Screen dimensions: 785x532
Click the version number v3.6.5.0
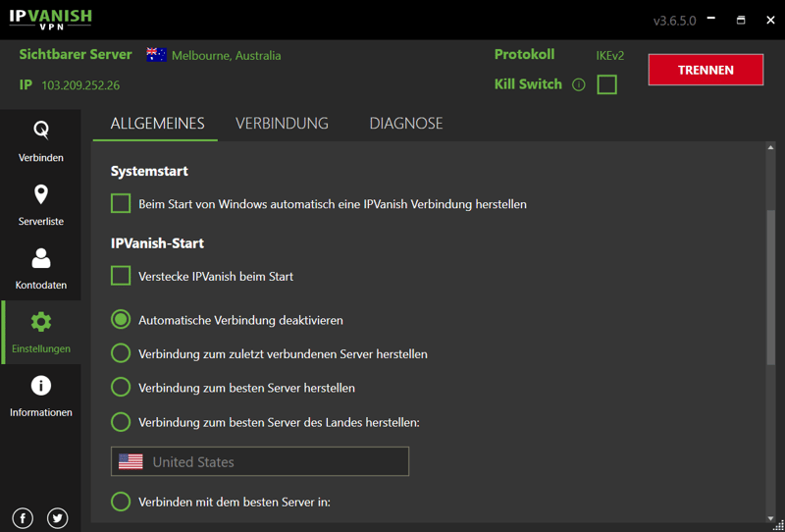[674, 21]
